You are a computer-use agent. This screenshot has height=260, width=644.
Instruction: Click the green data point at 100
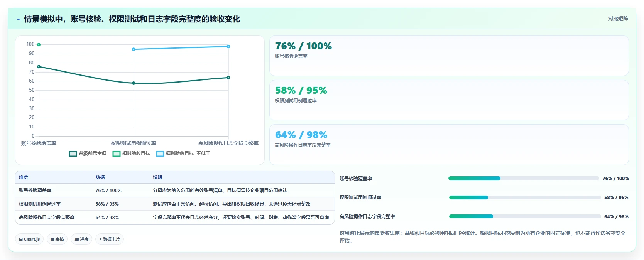[x=39, y=45]
